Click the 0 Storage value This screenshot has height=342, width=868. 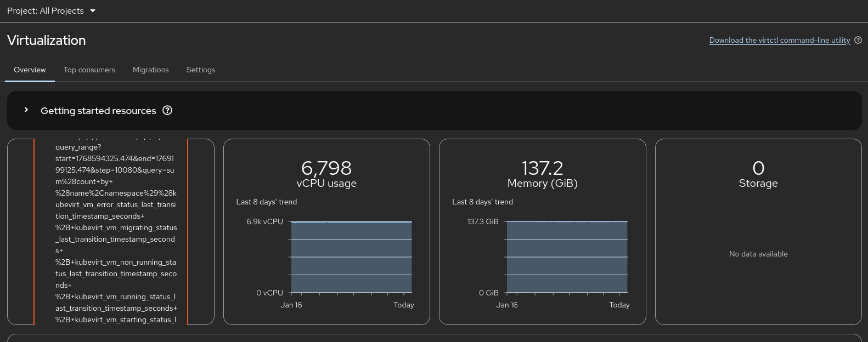click(758, 168)
